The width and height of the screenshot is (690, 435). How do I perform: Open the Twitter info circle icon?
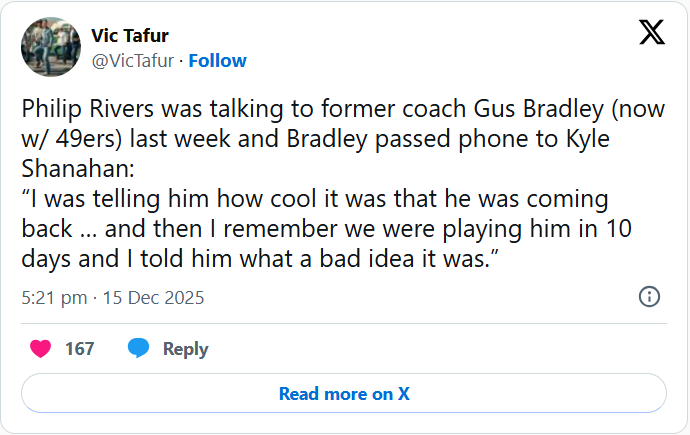click(x=648, y=297)
